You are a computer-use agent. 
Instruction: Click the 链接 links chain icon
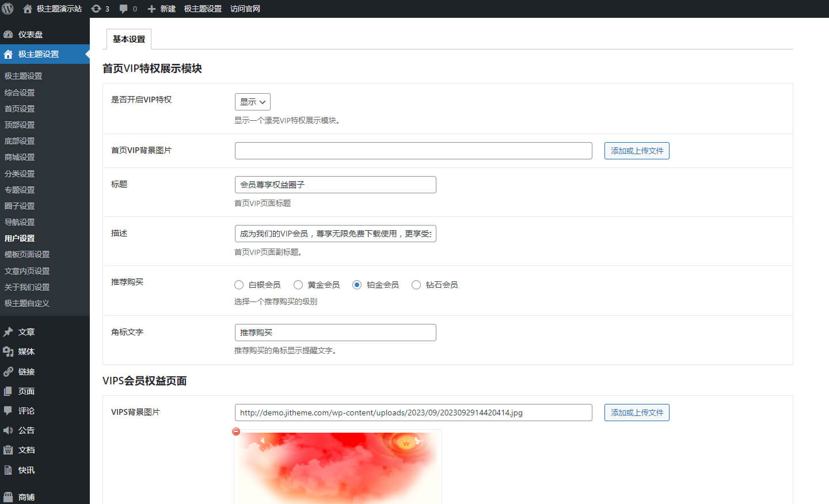tap(8, 372)
